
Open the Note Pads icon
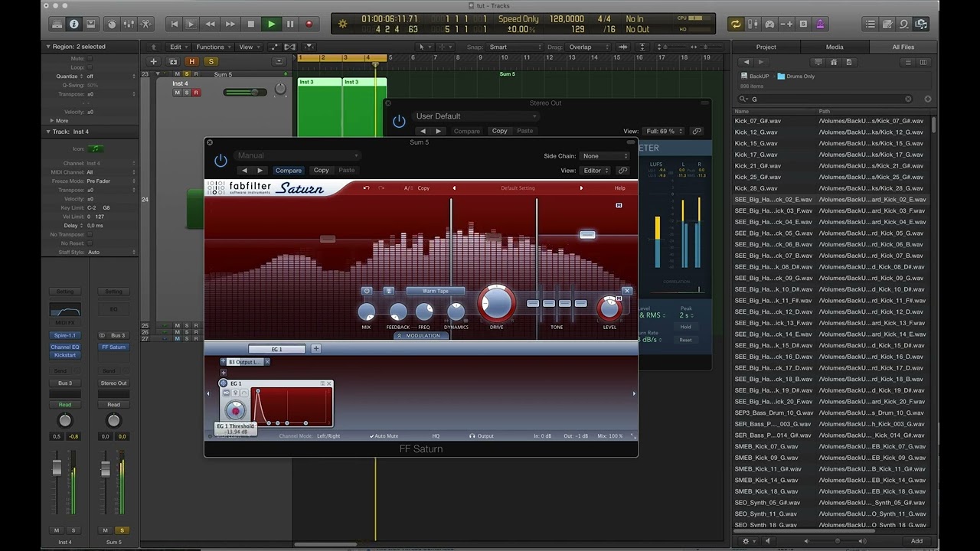(x=887, y=24)
